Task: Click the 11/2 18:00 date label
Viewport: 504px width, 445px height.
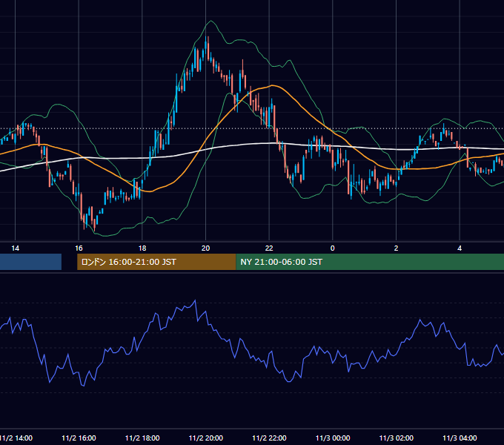Action: [x=142, y=438]
